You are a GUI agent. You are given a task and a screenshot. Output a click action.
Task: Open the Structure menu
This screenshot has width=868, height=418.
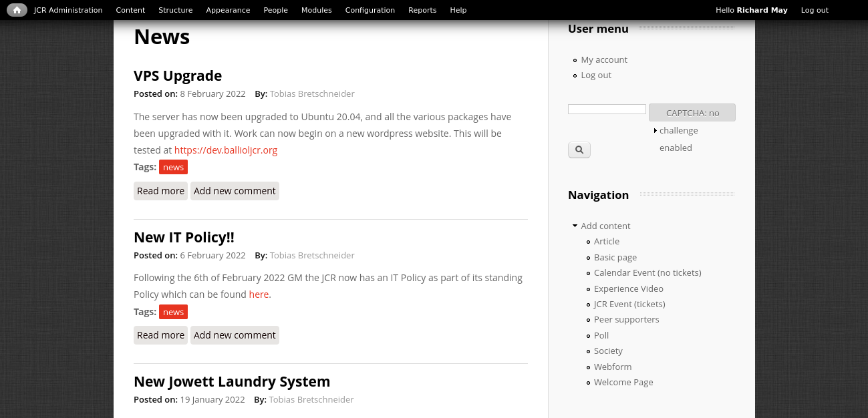click(175, 9)
